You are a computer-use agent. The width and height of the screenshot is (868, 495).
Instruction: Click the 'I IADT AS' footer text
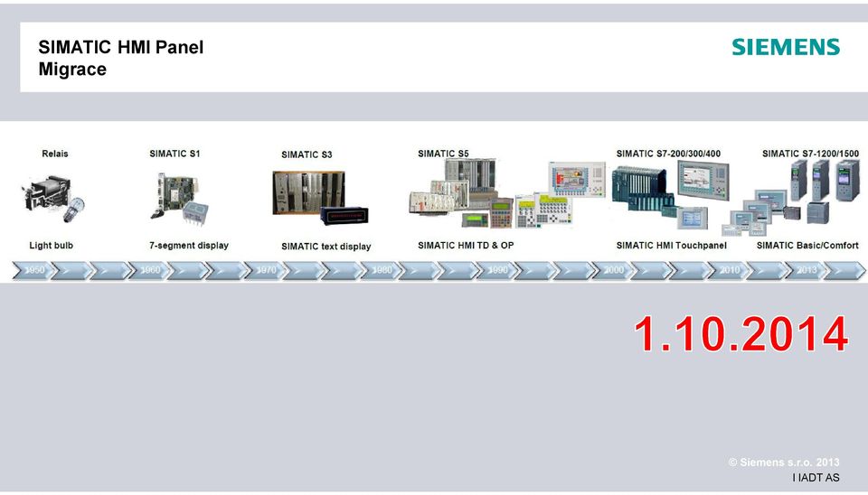816,477
